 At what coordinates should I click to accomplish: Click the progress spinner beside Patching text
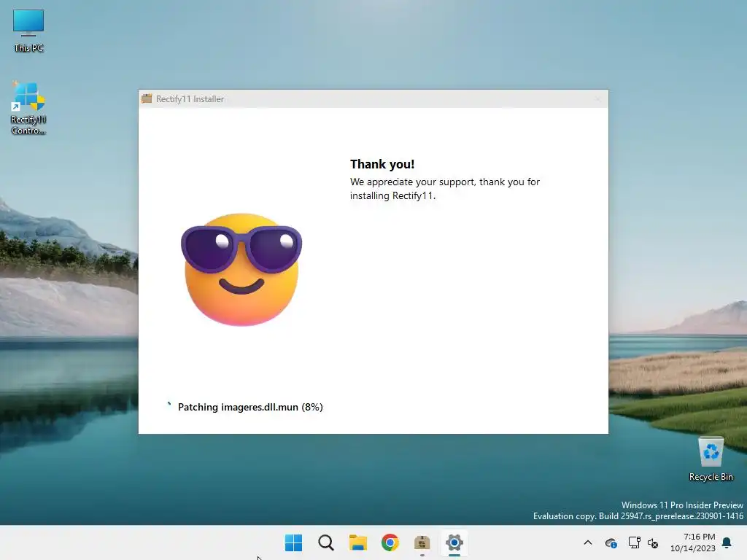pos(169,405)
